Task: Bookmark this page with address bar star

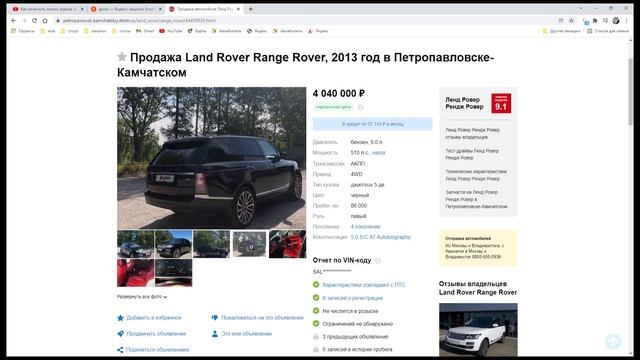Action: [571, 20]
